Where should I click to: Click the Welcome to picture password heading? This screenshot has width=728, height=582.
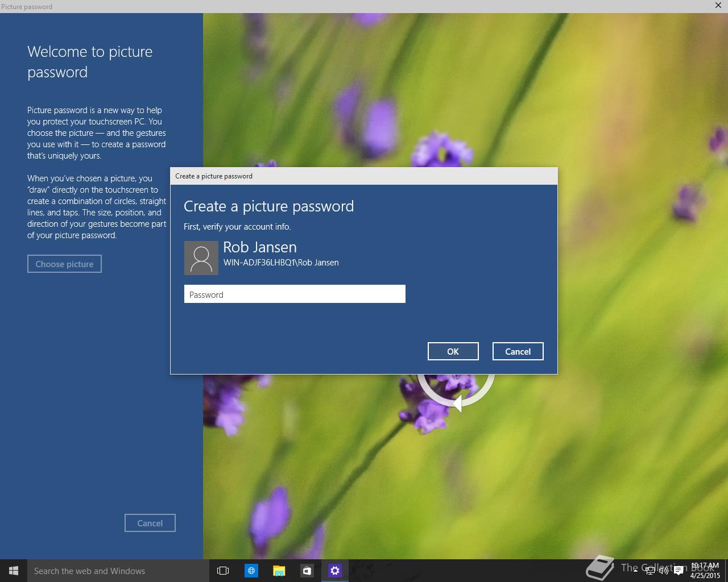[90, 61]
